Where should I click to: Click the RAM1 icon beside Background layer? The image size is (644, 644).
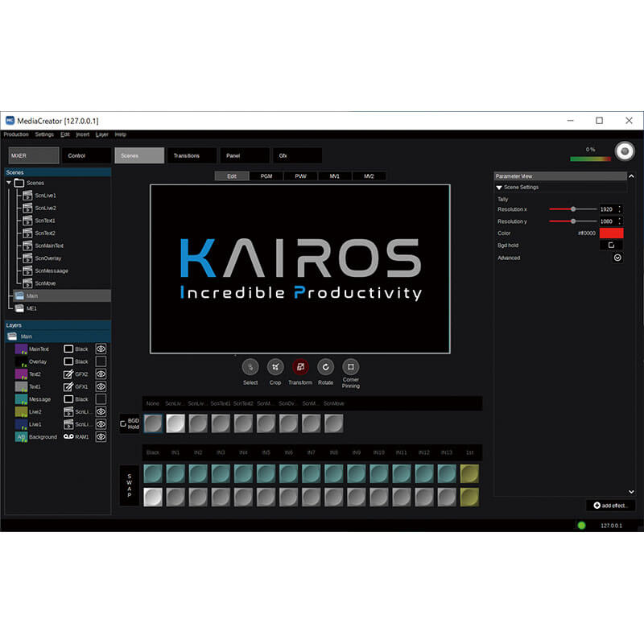click(x=69, y=436)
